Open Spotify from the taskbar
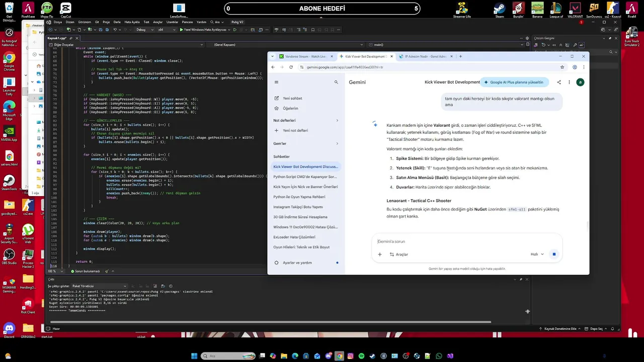 click(x=361, y=356)
